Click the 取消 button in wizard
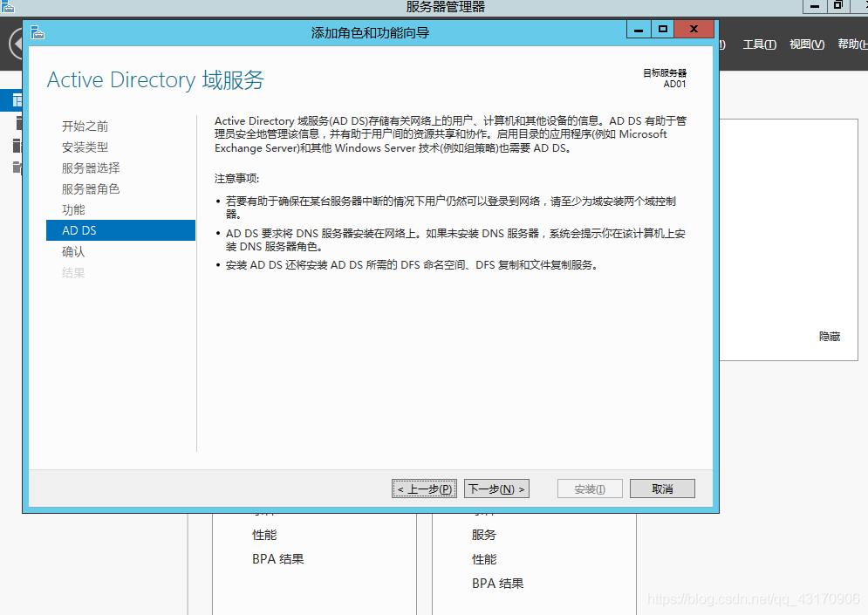This screenshot has height=615, width=868. coord(662,489)
